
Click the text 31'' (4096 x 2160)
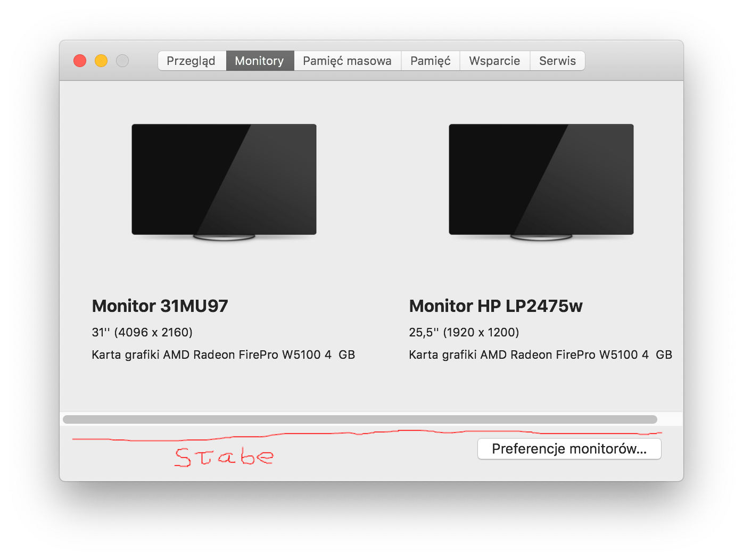[142, 332]
